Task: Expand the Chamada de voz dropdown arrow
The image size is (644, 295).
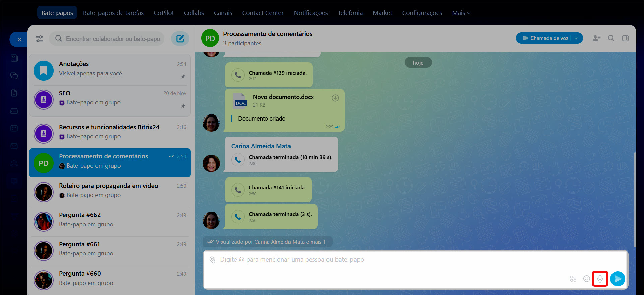Action: (x=576, y=38)
